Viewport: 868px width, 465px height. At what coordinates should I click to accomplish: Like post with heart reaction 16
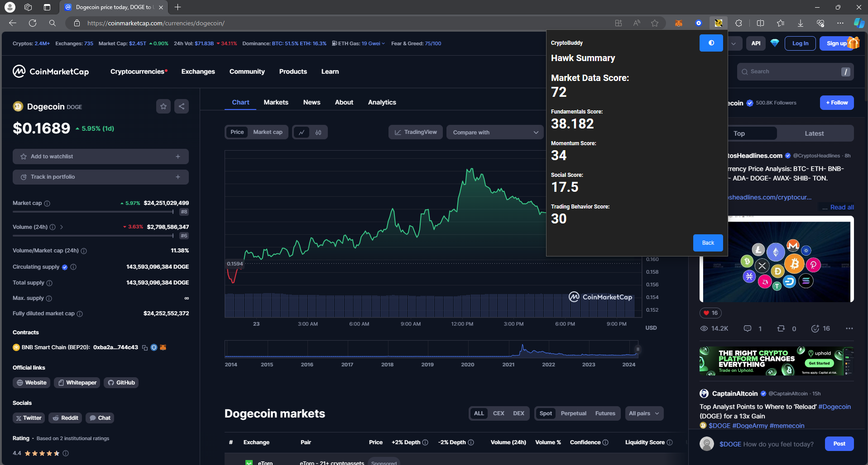pyautogui.click(x=710, y=313)
